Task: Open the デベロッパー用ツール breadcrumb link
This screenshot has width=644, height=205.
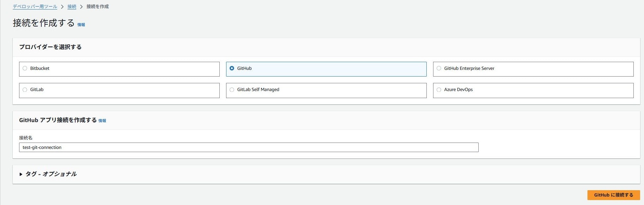Action: (x=35, y=7)
